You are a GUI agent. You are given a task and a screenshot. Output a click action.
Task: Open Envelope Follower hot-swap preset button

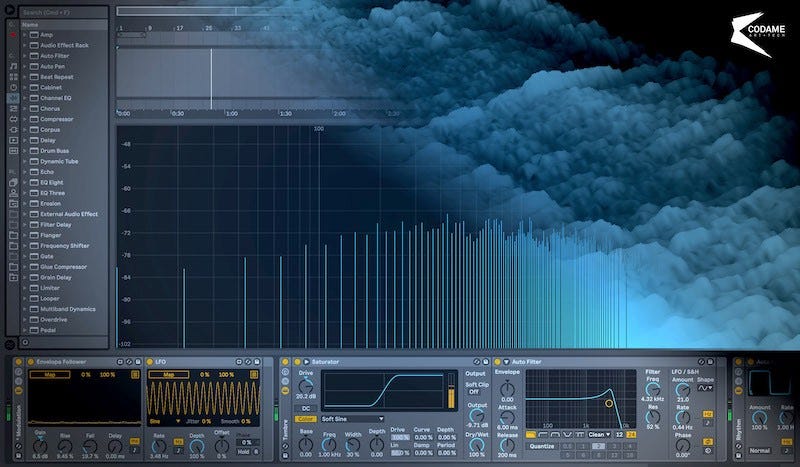tap(129, 362)
